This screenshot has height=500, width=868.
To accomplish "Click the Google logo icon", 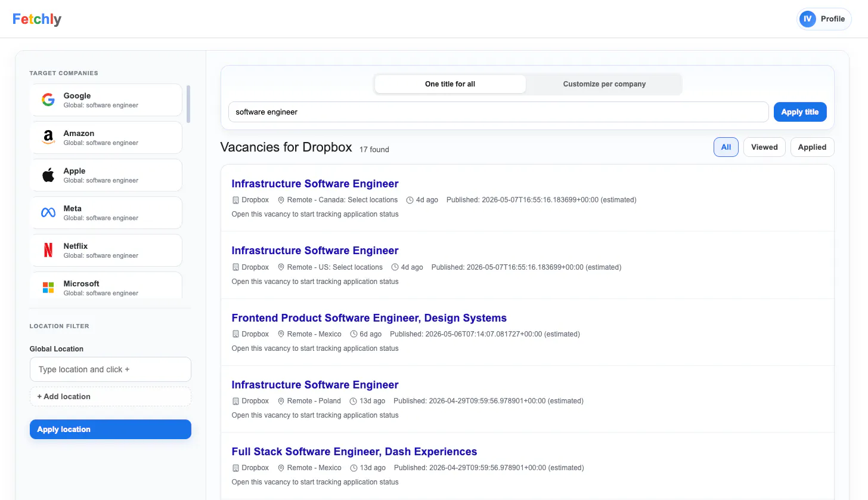I will pyautogui.click(x=48, y=100).
